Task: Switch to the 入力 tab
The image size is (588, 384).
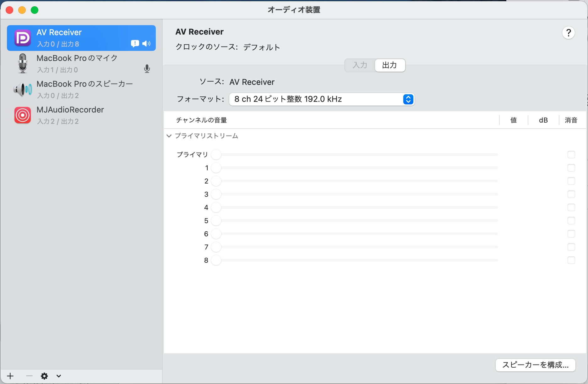Action: (360, 65)
